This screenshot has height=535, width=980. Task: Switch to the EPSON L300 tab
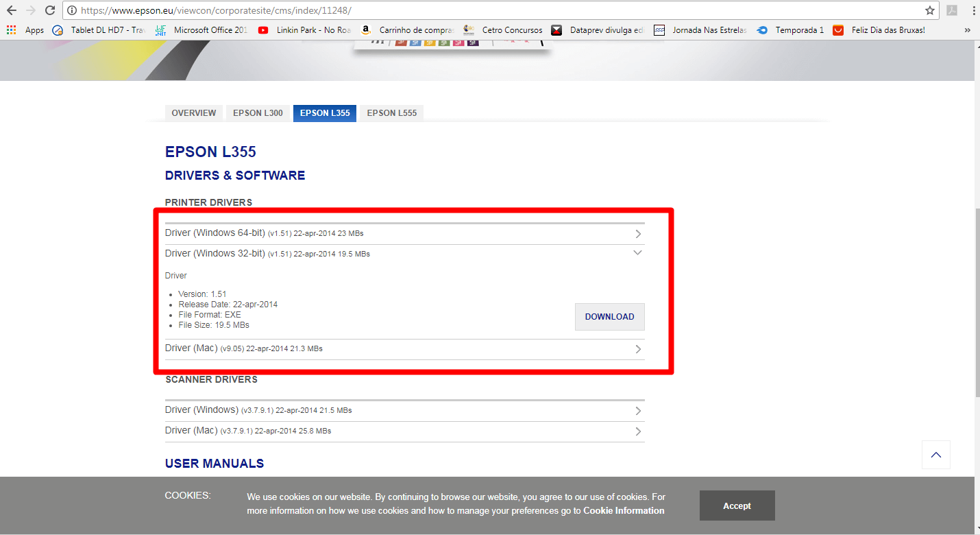tap(258, 113)
